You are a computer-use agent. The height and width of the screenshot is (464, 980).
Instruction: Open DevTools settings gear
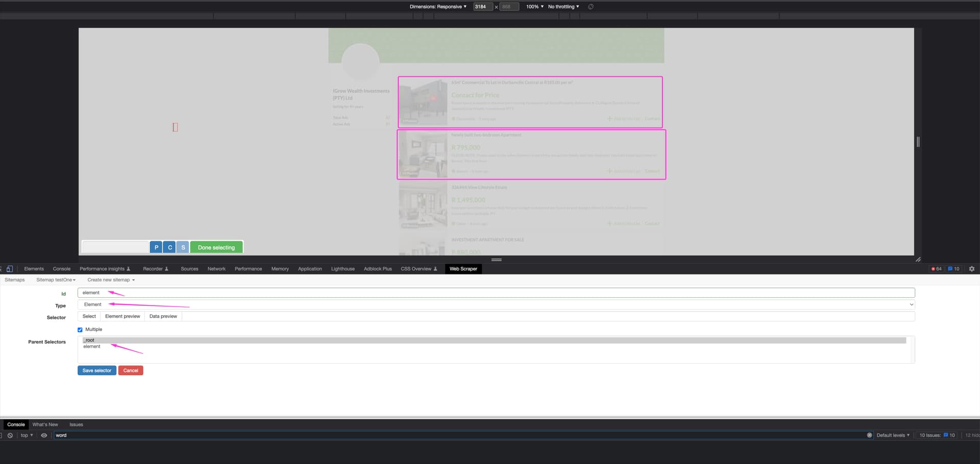coord(972,269)
